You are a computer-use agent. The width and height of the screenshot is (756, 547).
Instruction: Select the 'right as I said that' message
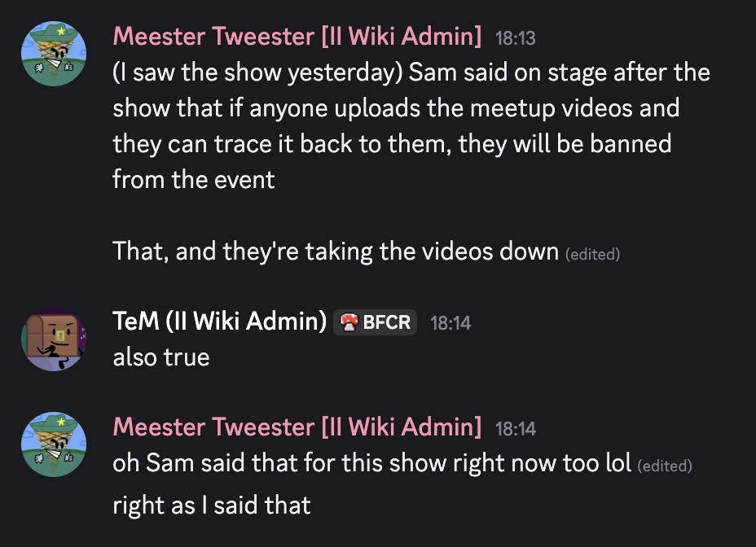(x=212, y=505)
